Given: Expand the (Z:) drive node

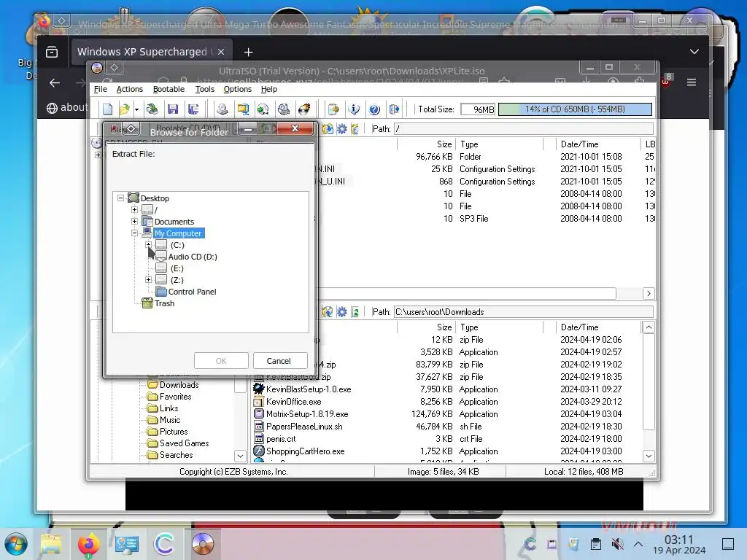Looking at the screenshot, I should click(149, 279).
